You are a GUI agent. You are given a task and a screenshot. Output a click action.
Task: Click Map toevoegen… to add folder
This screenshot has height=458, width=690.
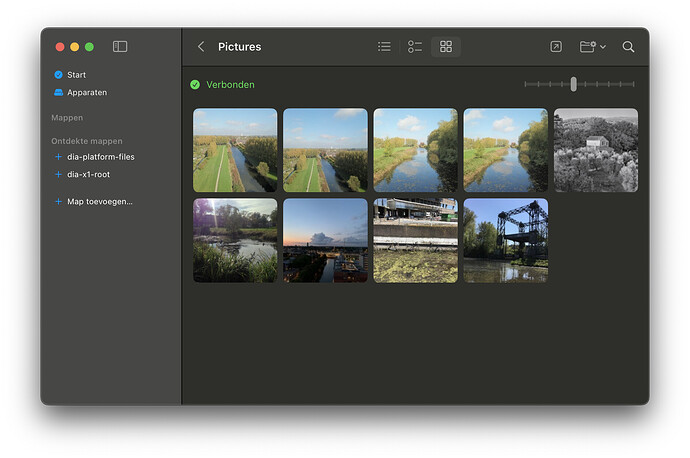pos(98,202)
